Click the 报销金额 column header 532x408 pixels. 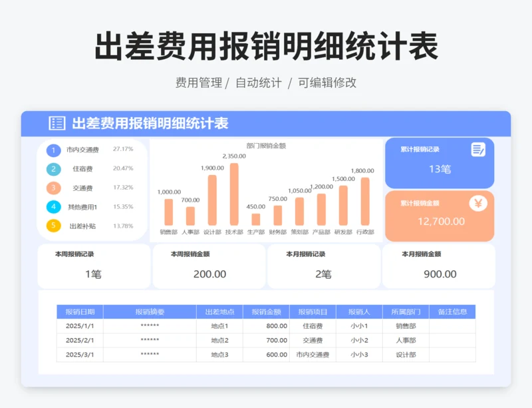tap(267, 312)
